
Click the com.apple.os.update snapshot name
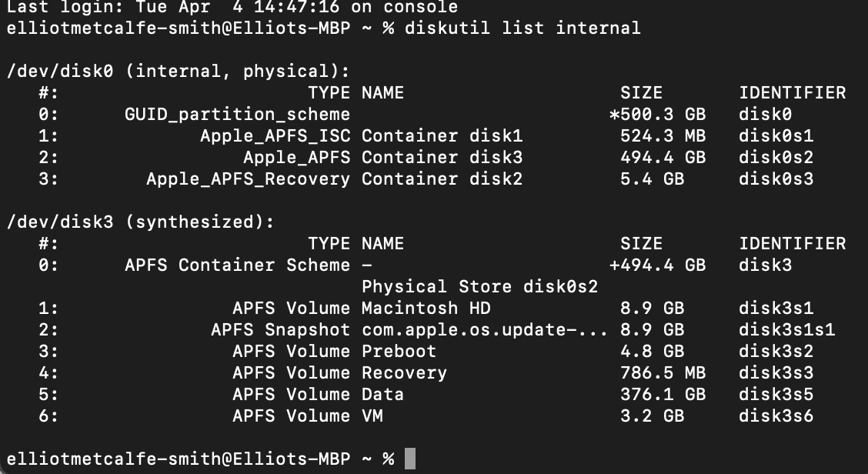[x=485, y=330]
